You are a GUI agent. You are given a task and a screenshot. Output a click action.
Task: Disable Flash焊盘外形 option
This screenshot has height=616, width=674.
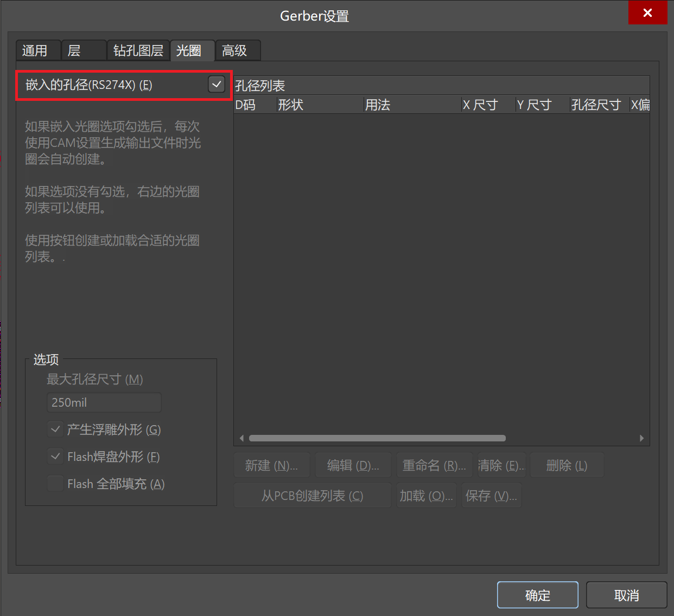pos(55,457)
